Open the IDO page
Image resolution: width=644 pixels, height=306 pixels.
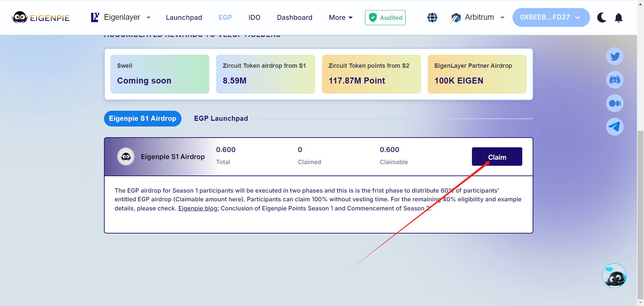254,17
